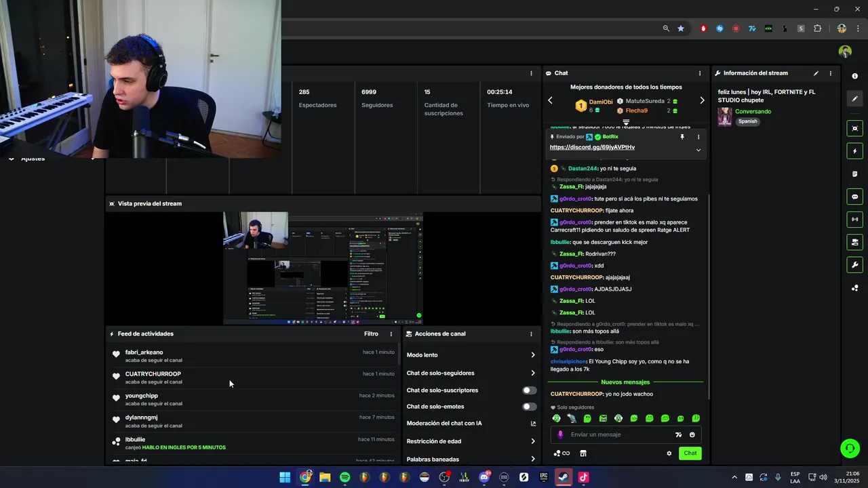
Task: Open browser extensions puzzle icon
Action: coord(817,28)
